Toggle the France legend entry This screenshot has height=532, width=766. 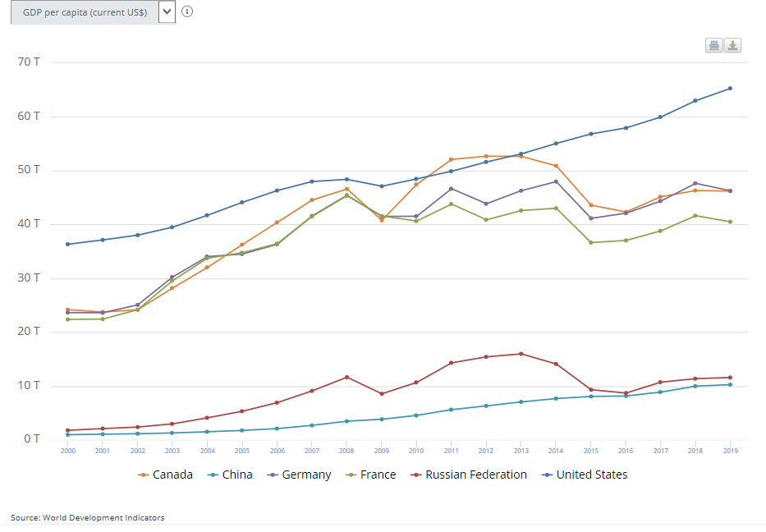pos(370,475)
